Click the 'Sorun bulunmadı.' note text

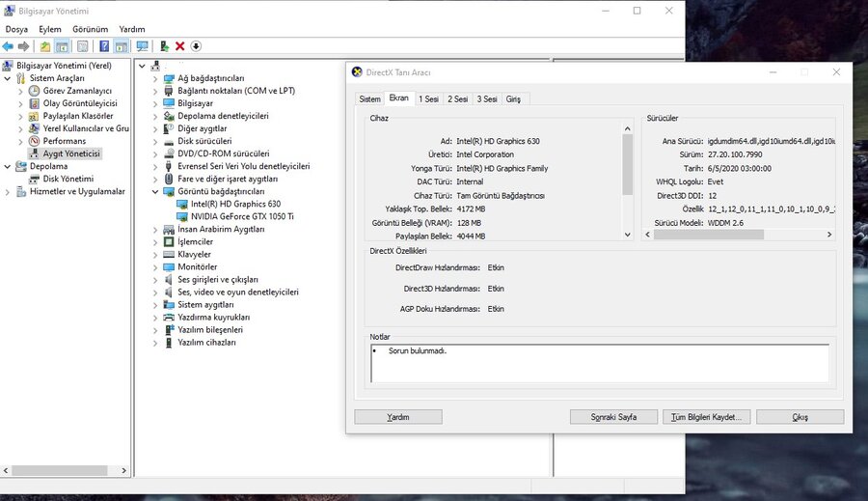pyautogui.click(x=418, y=350)
